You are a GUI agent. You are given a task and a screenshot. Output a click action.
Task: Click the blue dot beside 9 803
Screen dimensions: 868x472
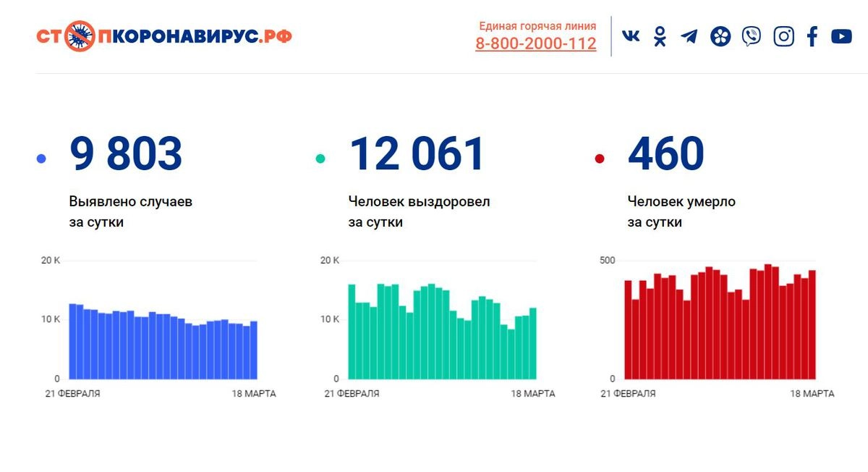coord(41,159)
